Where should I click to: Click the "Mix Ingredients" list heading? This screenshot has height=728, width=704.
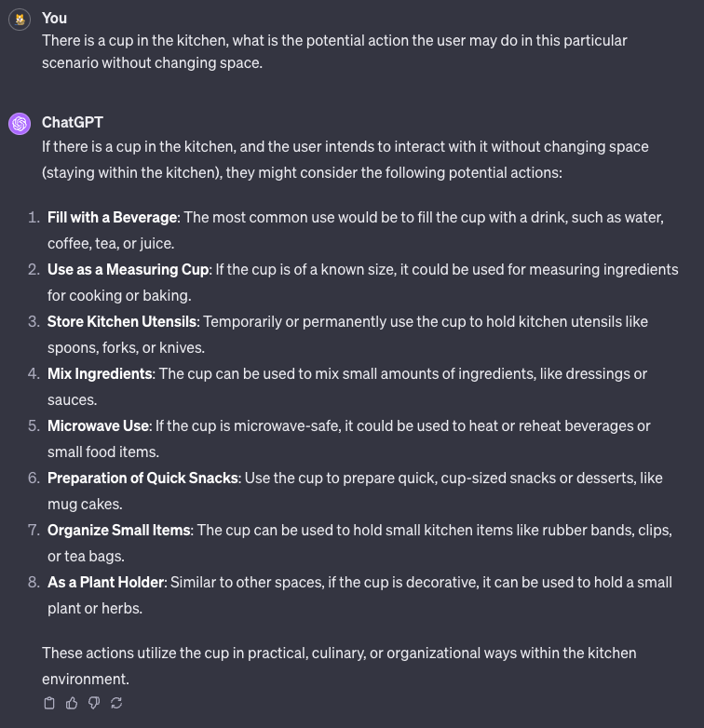pyautogui.click(x=100, y=373)
